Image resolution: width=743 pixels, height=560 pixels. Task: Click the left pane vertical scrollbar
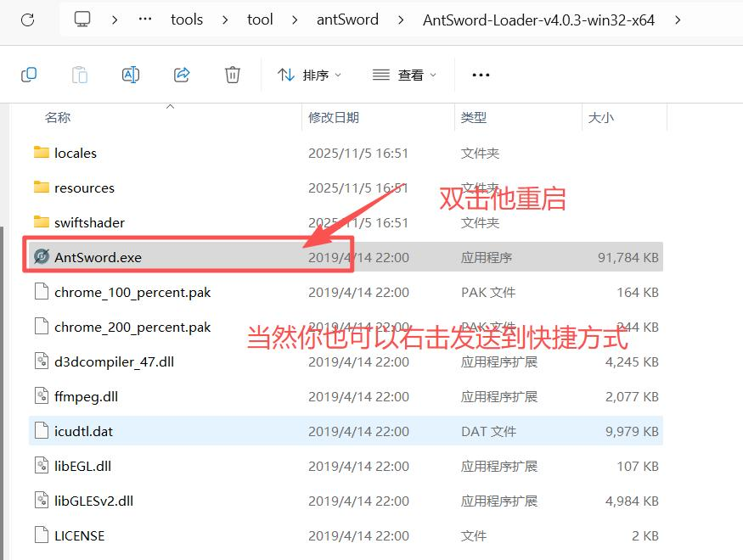coord(2,393)
